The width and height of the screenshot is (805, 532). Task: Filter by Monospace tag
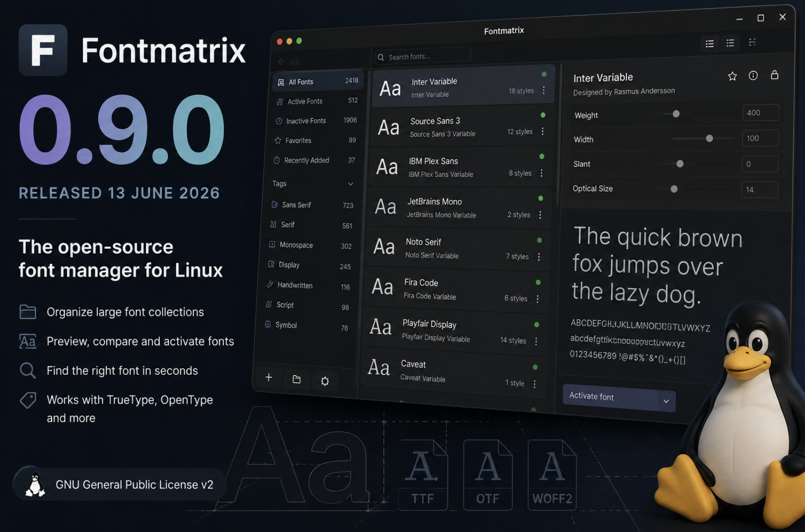pyautogui.click(x=310, y=245)
